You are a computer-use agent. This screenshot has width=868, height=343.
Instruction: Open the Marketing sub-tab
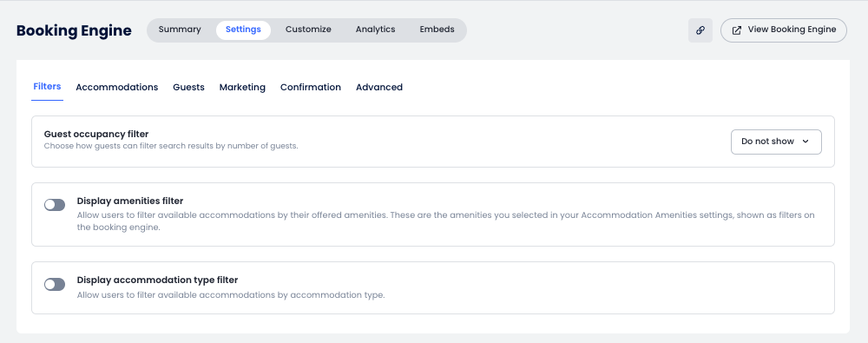click(242, 87)
